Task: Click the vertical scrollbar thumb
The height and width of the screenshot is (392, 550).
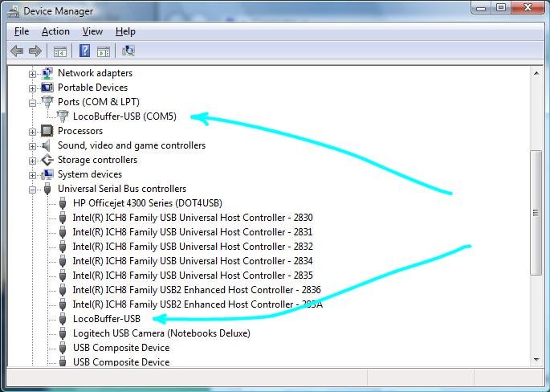Action: [536, 213]
